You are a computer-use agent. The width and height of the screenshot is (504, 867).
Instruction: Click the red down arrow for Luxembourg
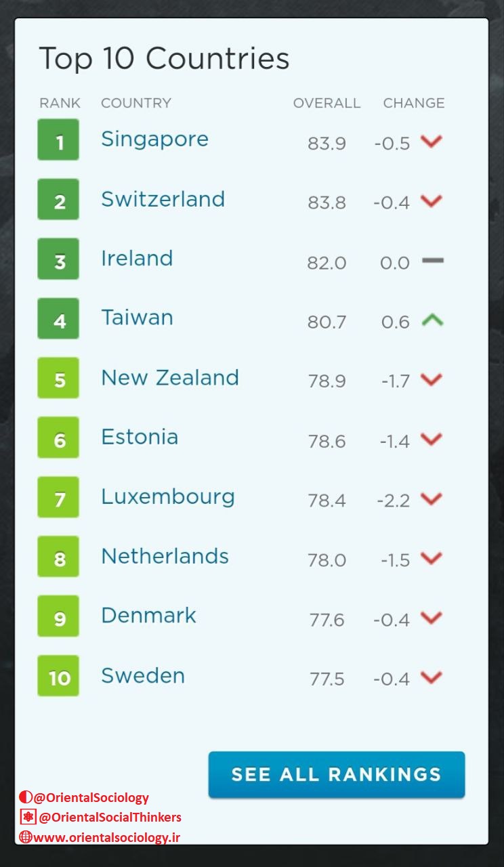[x=432, y=499]
